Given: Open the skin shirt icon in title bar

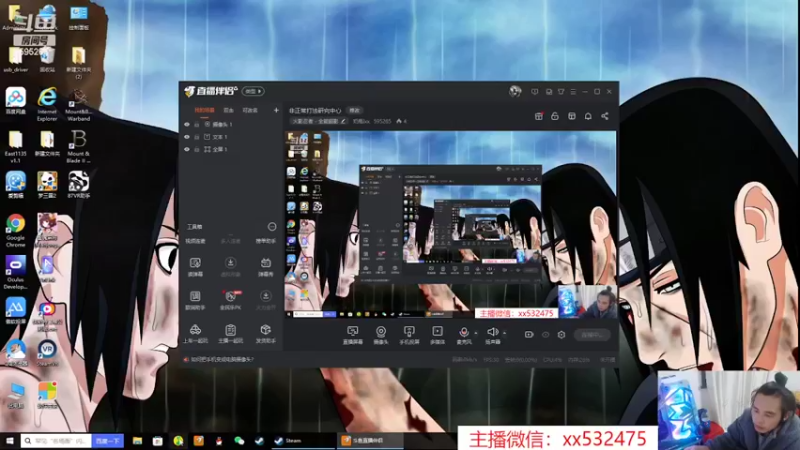Looking at the screenshot, I should pyautogui.click(x=561, y=92).
